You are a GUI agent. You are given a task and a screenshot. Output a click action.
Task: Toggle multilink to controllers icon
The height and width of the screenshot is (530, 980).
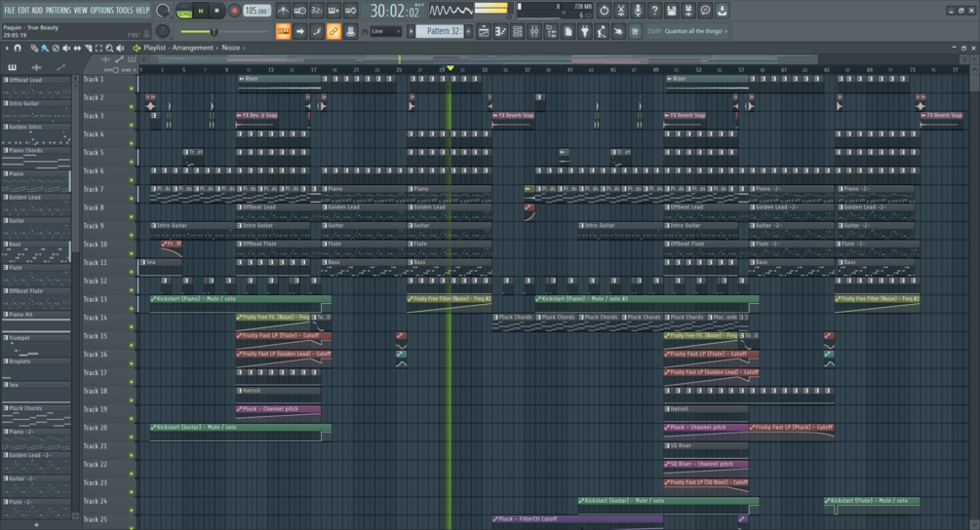coord(351,31)
